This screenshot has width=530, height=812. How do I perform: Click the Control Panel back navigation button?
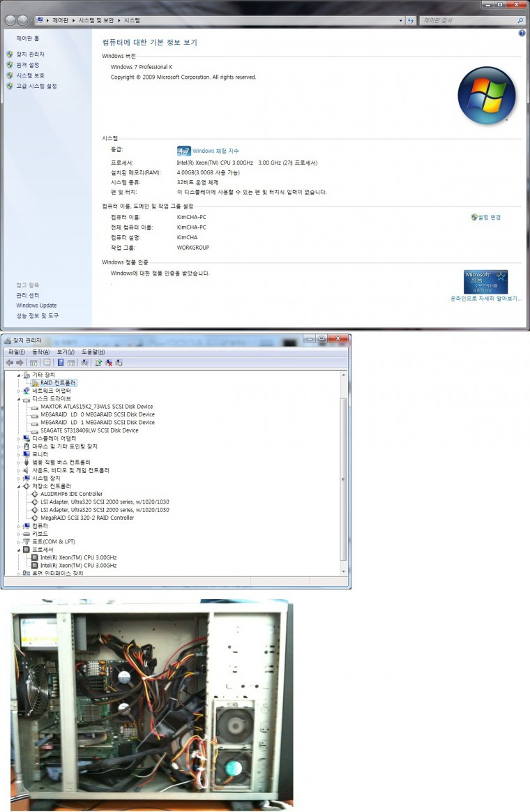click(10, 20)
